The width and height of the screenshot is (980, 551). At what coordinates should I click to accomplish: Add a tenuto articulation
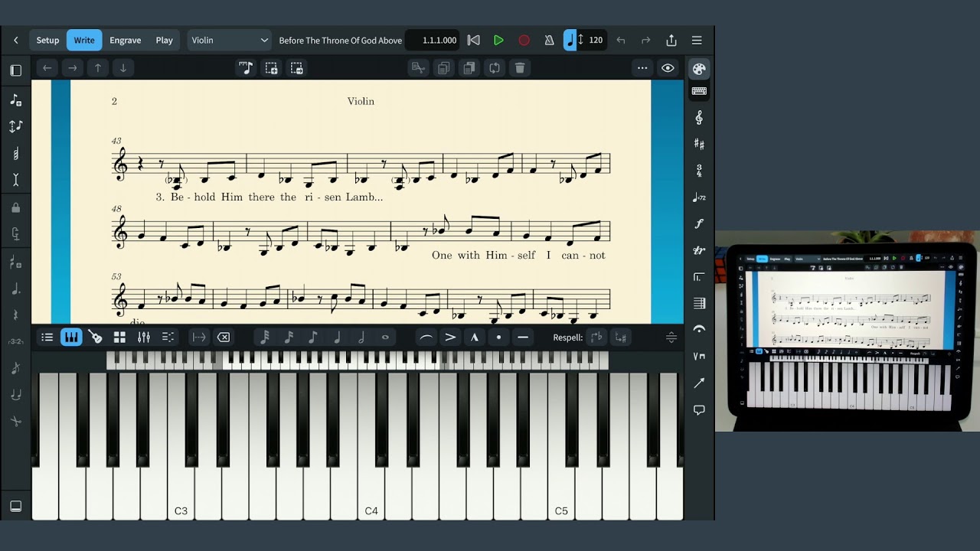click(x=523, y=337)
